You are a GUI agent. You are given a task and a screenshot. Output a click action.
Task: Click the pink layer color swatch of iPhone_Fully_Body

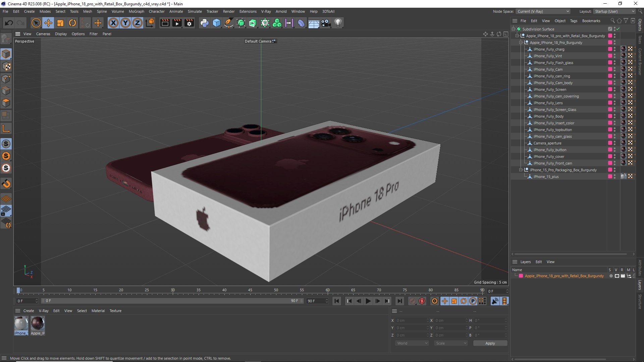(x=610, y=116)
